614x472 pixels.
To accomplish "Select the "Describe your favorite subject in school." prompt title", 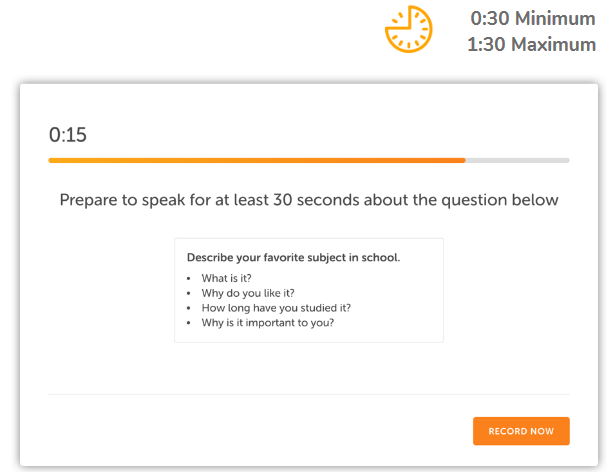I will 293,258.
